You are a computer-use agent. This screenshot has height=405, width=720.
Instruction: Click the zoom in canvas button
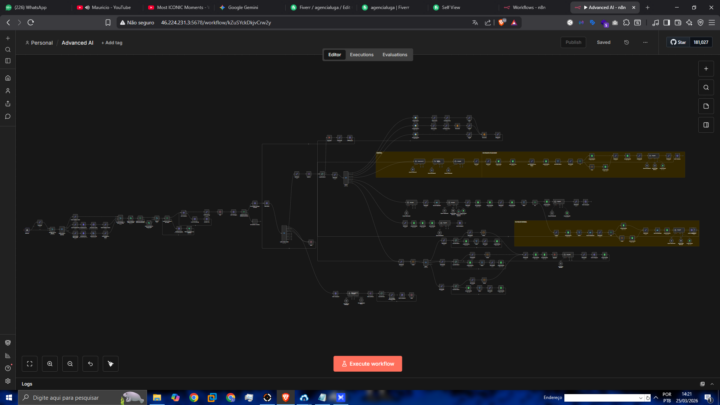point(50,364)
